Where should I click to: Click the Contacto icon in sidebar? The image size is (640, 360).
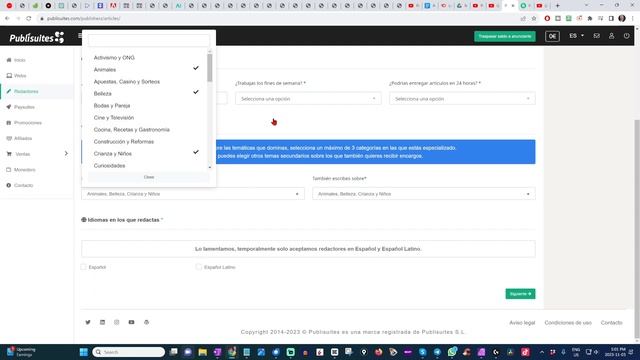click(9, 185)
